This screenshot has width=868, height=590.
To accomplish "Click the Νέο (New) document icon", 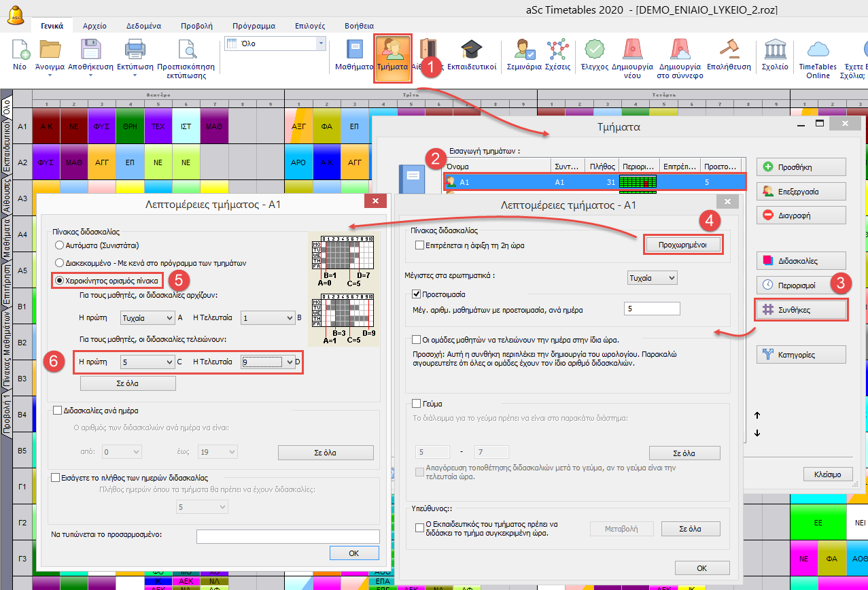I will 21,51.
